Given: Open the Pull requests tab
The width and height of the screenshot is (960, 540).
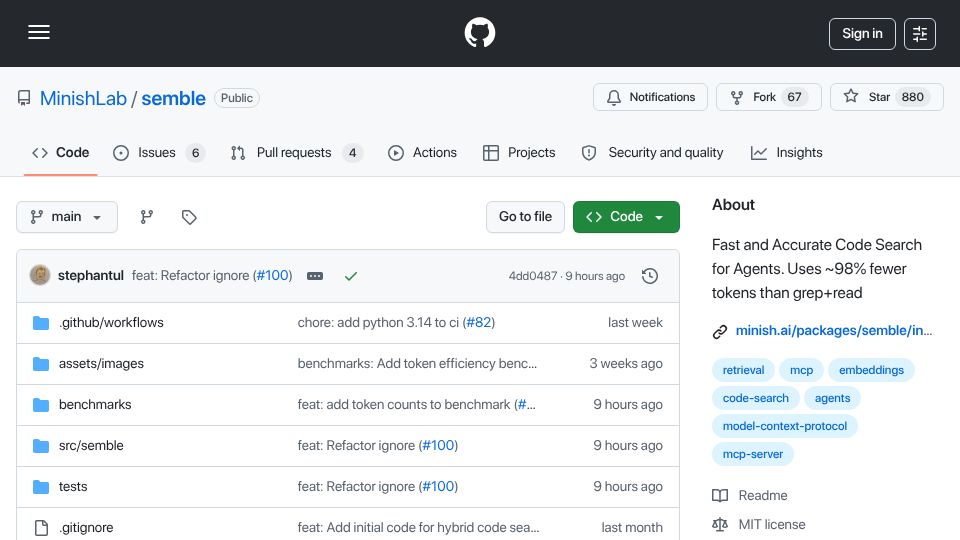Looking at the screenshot, I should coord(296,152).
